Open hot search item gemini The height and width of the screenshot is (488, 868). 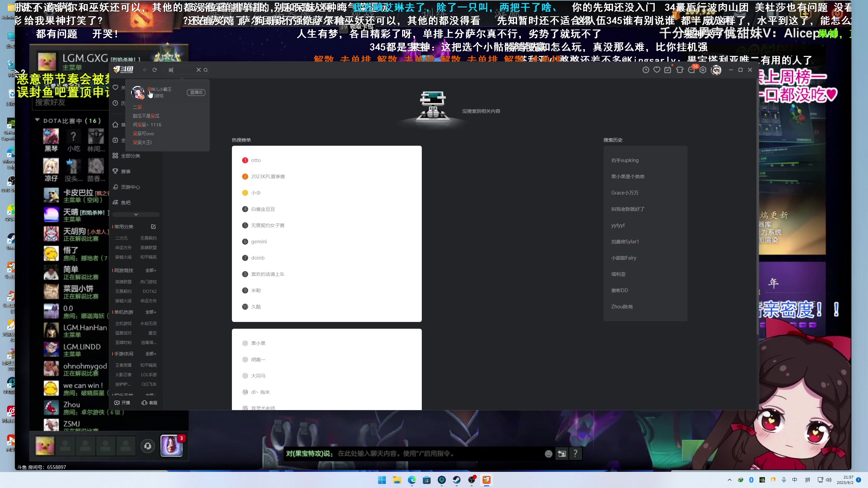[x=259, y=242]
